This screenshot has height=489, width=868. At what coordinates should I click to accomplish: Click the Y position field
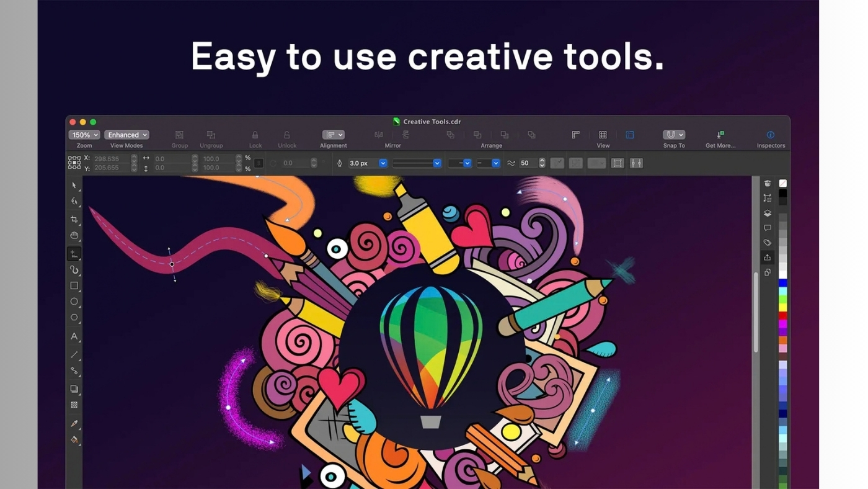click(x=111, y=168)
